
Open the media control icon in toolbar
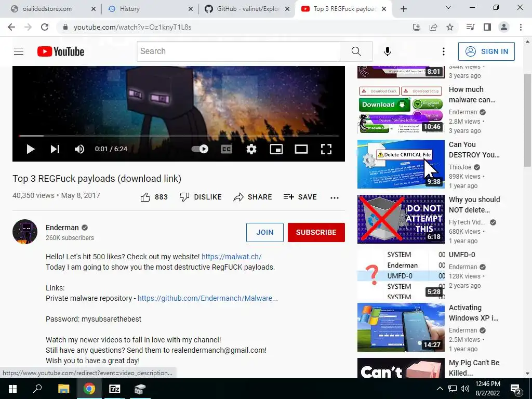pos(471,27)
